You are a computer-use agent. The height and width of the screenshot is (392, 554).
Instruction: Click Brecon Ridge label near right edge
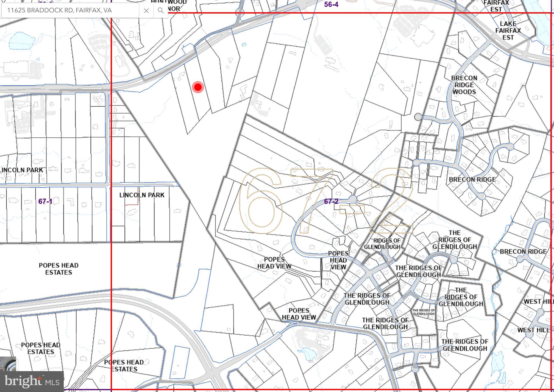pos(523,252)
